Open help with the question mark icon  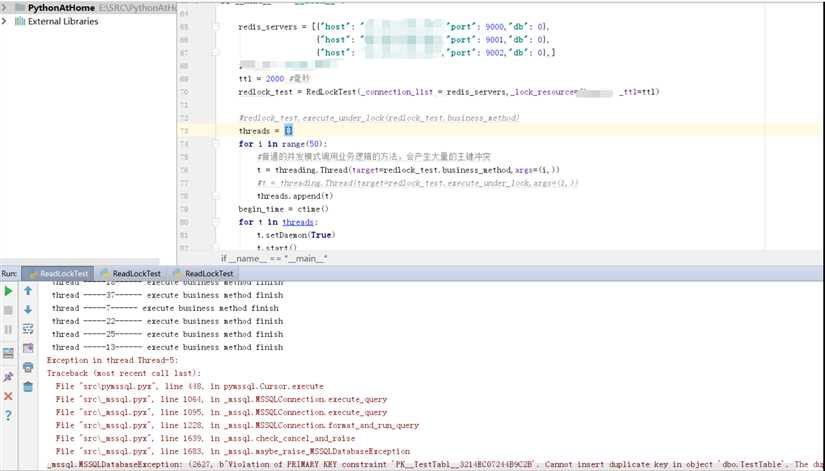click(8, 415)
